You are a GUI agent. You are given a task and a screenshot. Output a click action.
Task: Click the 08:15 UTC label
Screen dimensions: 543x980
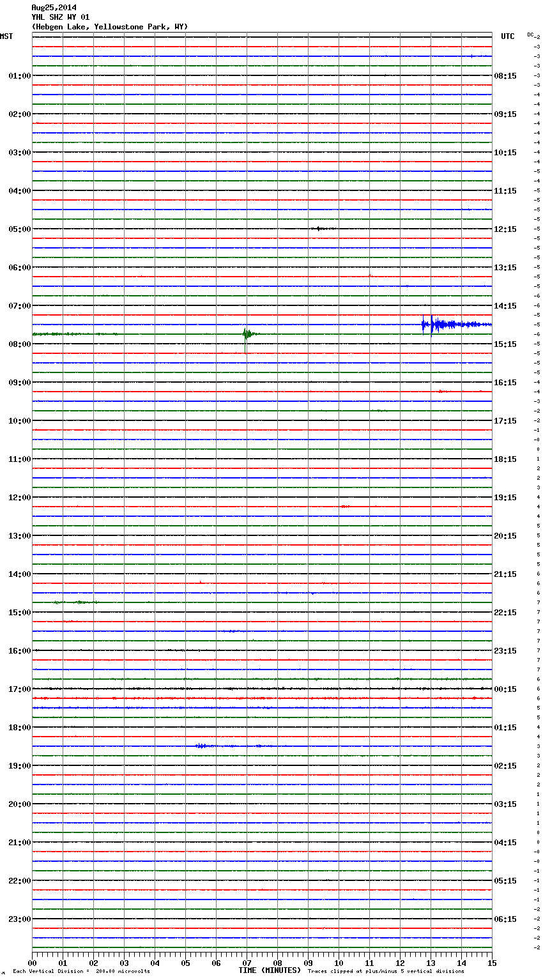tap(505, 76)
